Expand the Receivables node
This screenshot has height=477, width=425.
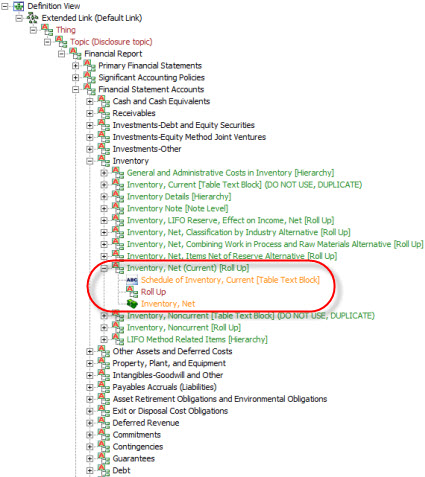coord(90,113)
